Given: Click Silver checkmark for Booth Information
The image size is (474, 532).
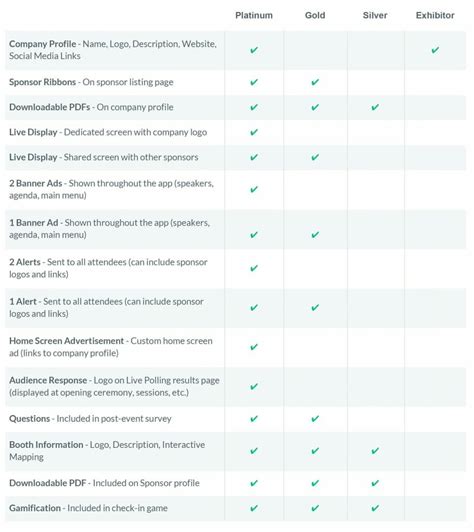Looking at the screenshot, I should tap(375, 451).
